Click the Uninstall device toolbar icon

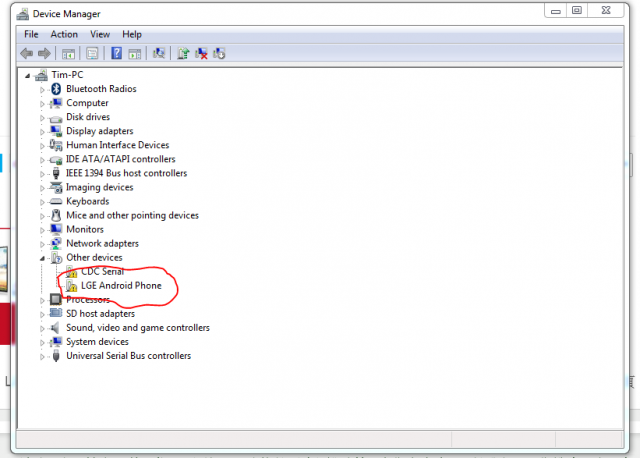201,53
